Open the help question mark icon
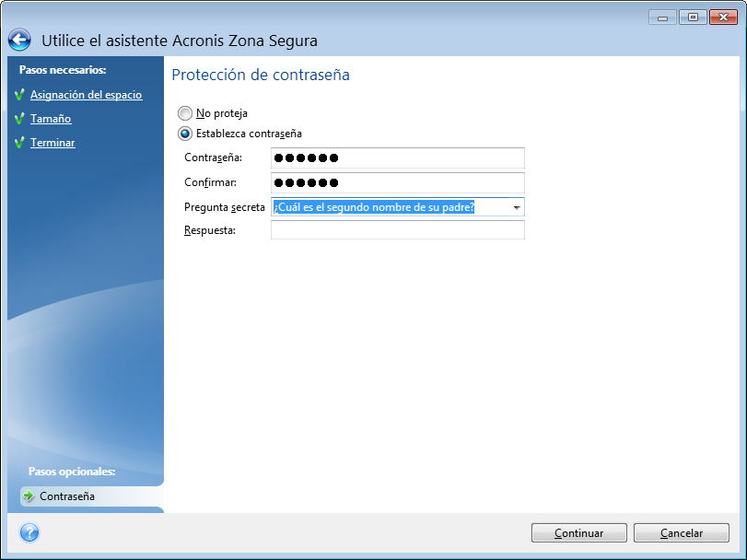This screenshot has height=560, width=747. pyautogui.click(x=29, y=532)
